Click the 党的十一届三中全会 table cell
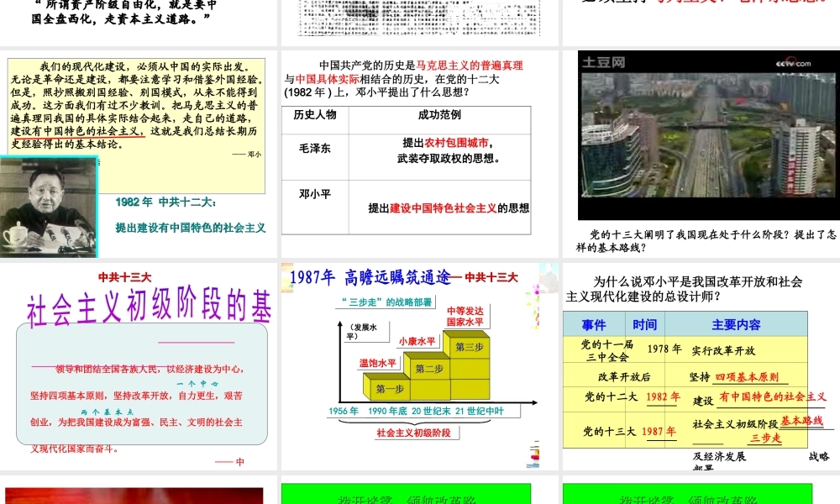This screenshot has height=504, width=840. coord(607,351)
